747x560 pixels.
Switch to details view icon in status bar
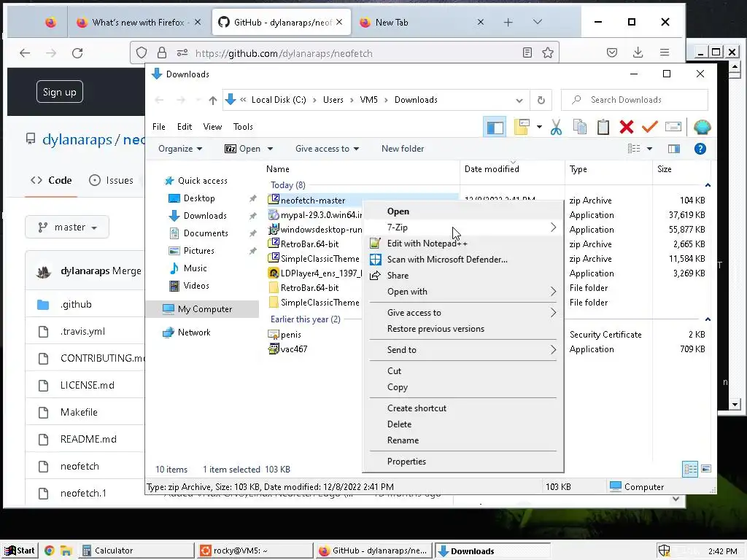(x=690, y=470)
